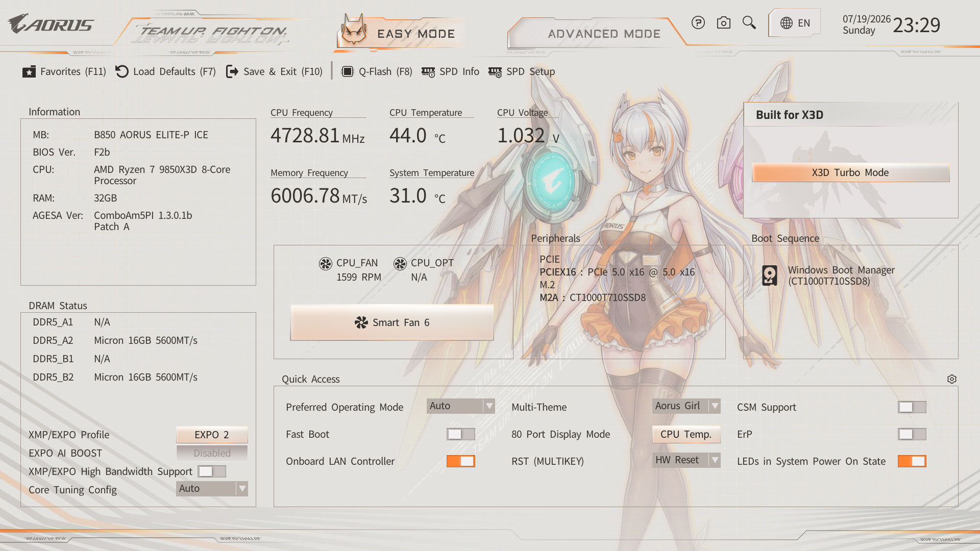Open the help question mark icon
The image size is (980, 551).
[698, 22]
